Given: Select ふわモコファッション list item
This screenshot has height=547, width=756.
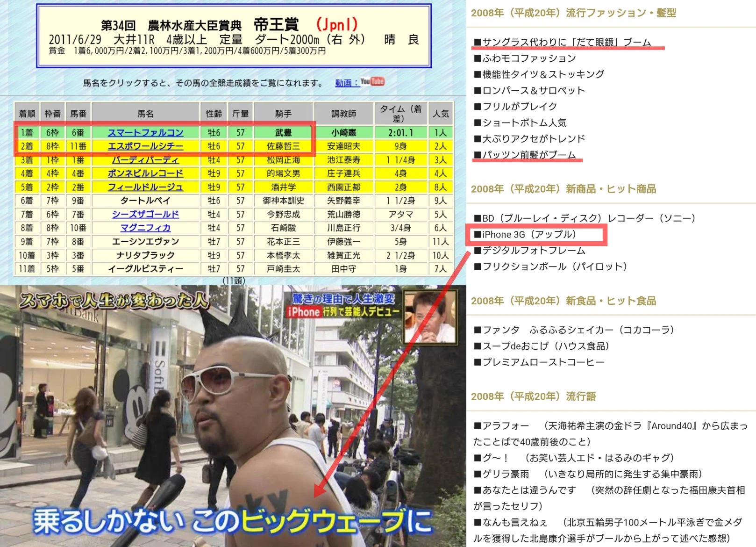Looking at the screenshot, I should point(525,58).
